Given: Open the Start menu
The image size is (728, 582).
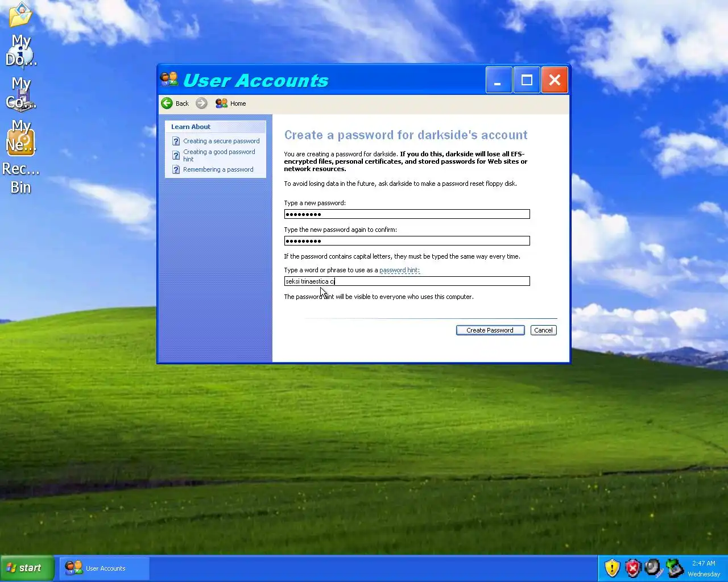Looking at the screenshot, I should [27, 568].
